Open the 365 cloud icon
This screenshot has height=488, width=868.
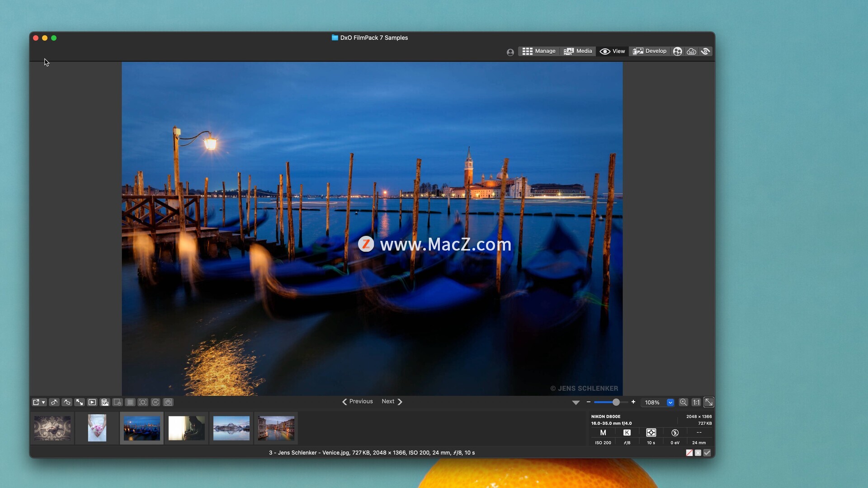pos(691,52)
